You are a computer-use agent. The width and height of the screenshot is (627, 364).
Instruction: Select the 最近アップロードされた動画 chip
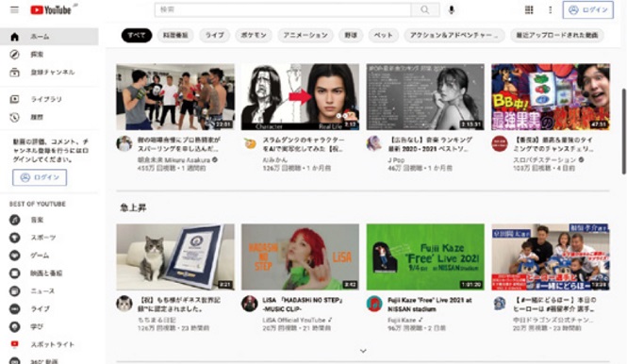pyautogui.click(x=556, y=35)
